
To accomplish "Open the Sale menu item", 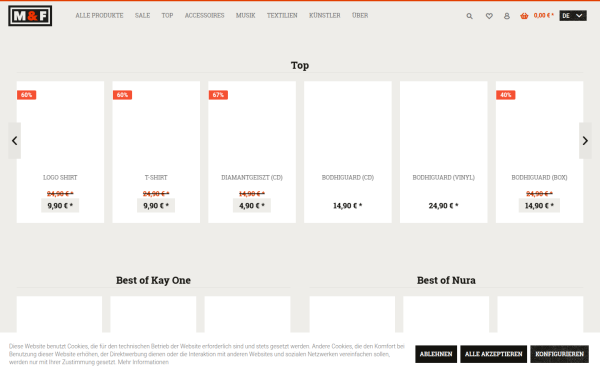I will 142,16.
